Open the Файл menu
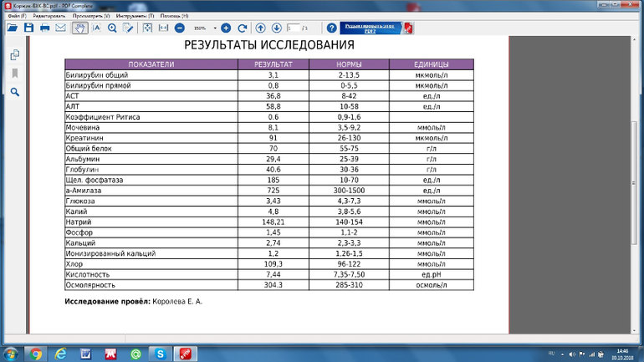Image resolution: width=644 pixels, height=362 pixels. pyautogui.click(x=17, y=16)
